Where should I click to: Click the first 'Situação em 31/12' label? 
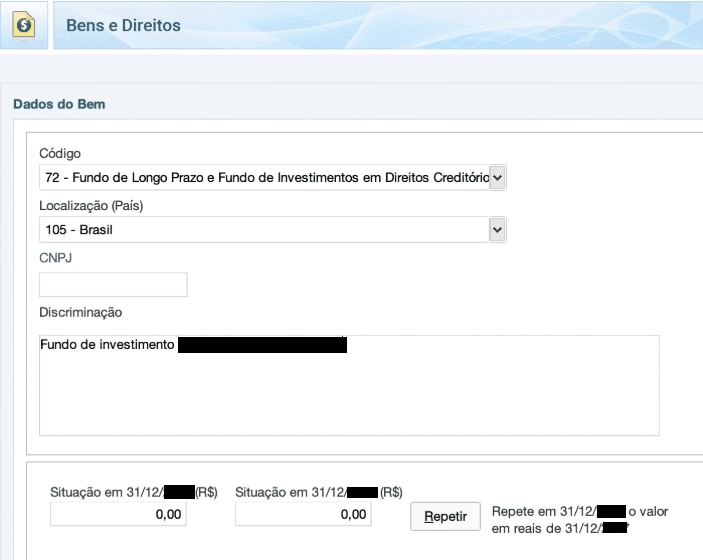(105, 492)
